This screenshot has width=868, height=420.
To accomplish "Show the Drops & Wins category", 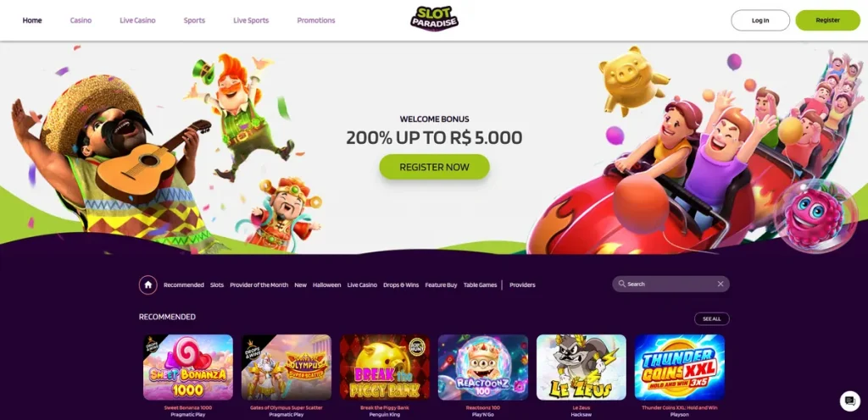I will point(401,285).
